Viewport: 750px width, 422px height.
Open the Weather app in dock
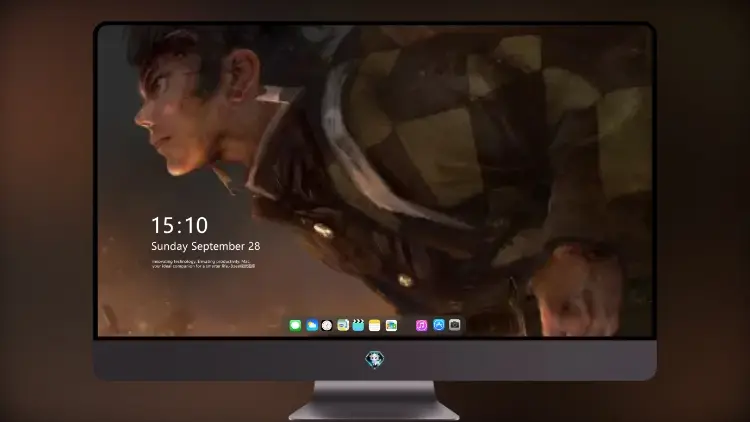(312, 325)
